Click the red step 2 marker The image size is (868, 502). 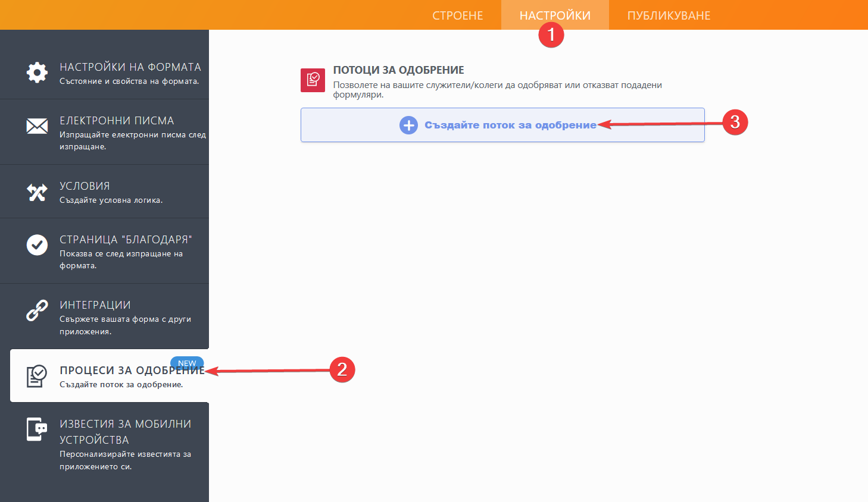tap(342, 369)
